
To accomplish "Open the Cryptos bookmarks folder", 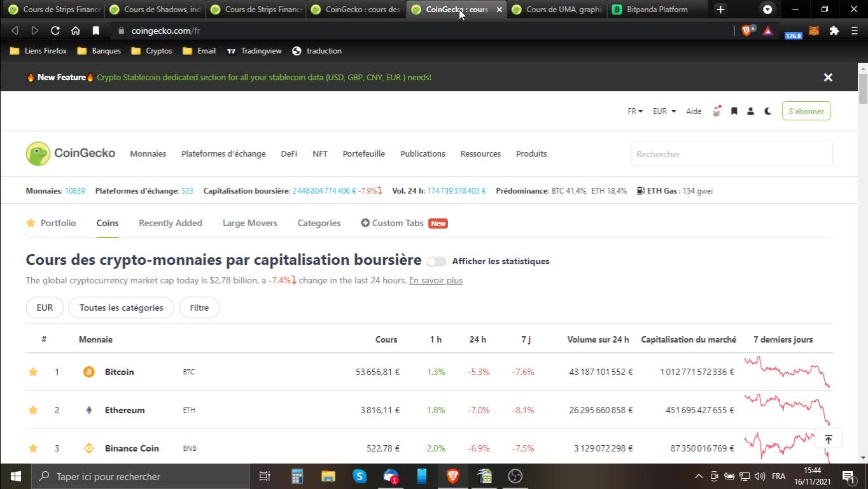I will tap(151, 51).
